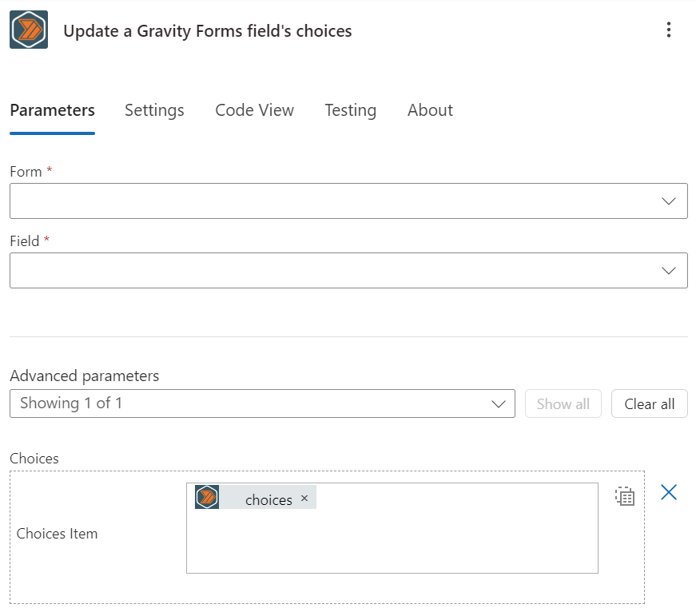
Task: Click the Field combo box input
Action: [x=349, y=271]
